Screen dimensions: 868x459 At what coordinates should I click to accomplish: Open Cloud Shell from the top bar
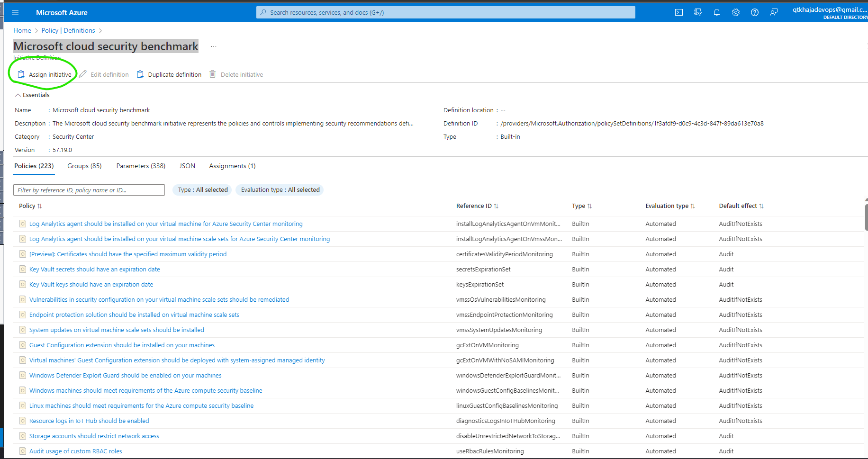pyautogui.click(x=678, y=12)
